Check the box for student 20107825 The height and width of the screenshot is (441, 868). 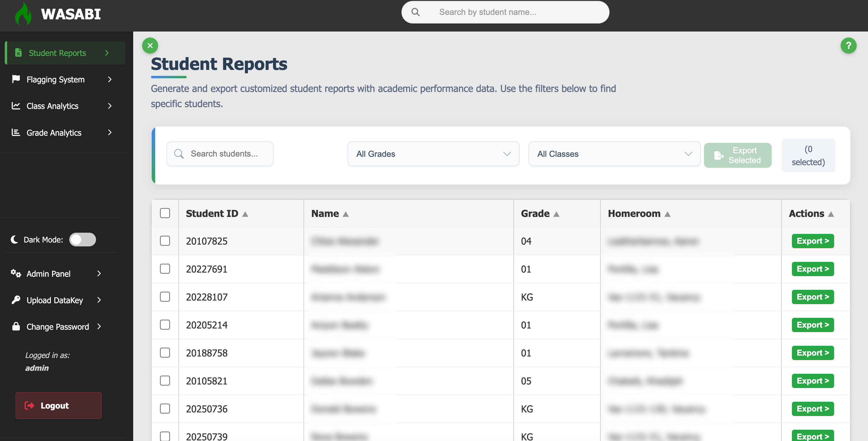165,241
